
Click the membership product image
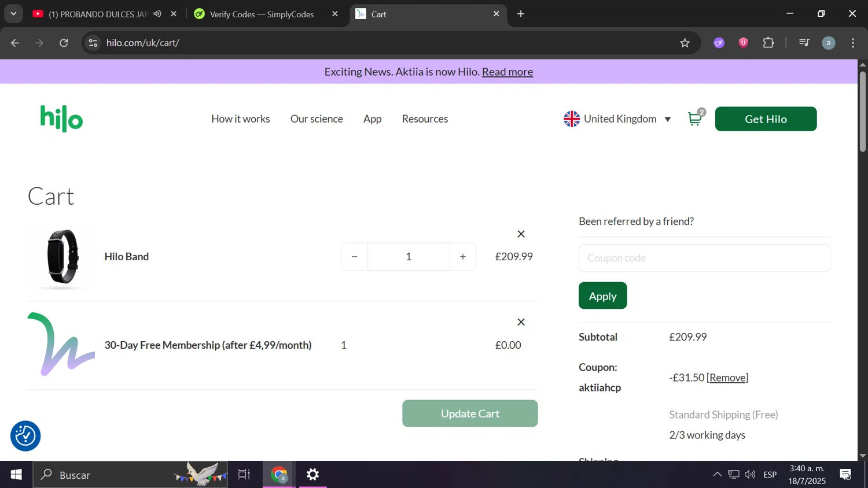(x=61, y=345)
